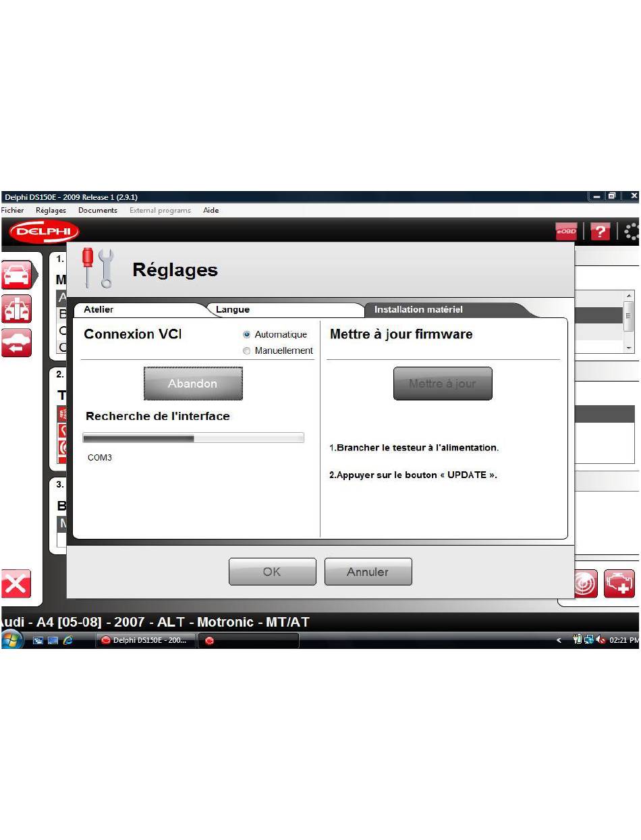The image size is (641, 840).
Task: Click the Delphi logo in the header
Action: pyautogui.click(x=44, y=231)
